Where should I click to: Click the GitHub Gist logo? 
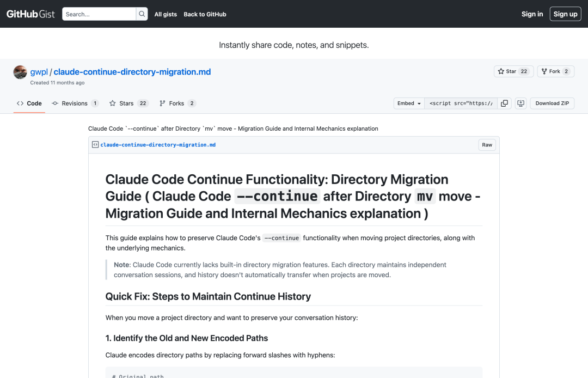tap(30, 14)
